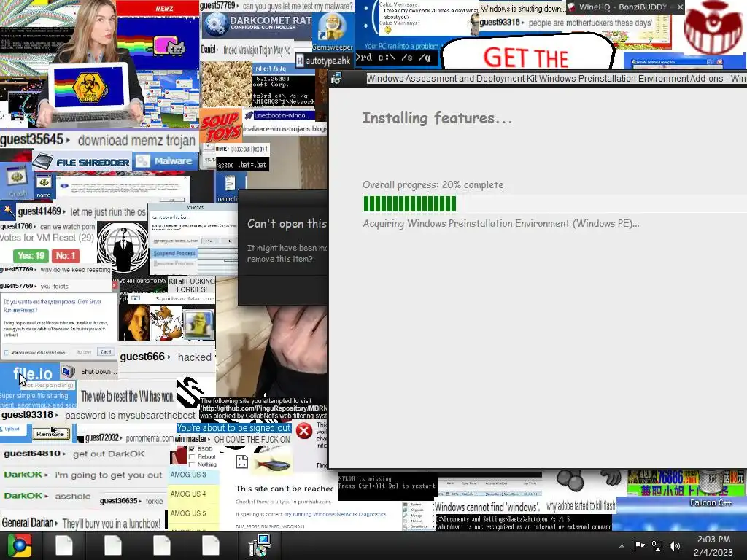Click the SquidwardMan.exe title bar
Screen dimensions: 747x560
coord(173,298)
